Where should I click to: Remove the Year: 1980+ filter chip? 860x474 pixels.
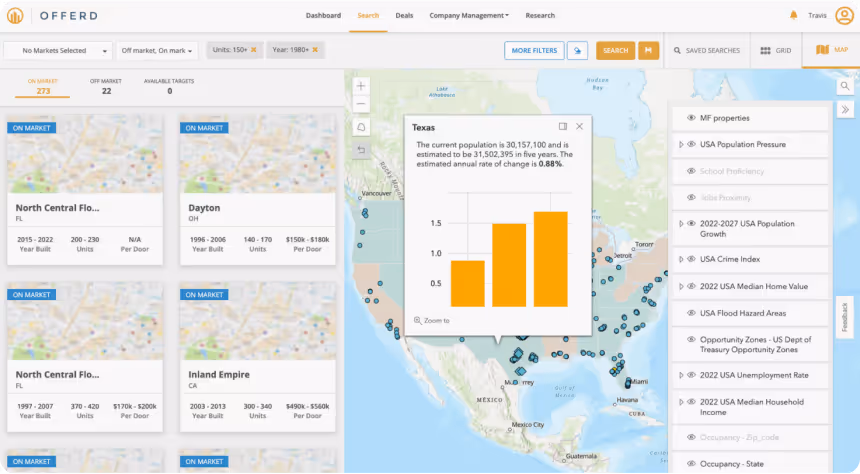(x=315, y=50)
